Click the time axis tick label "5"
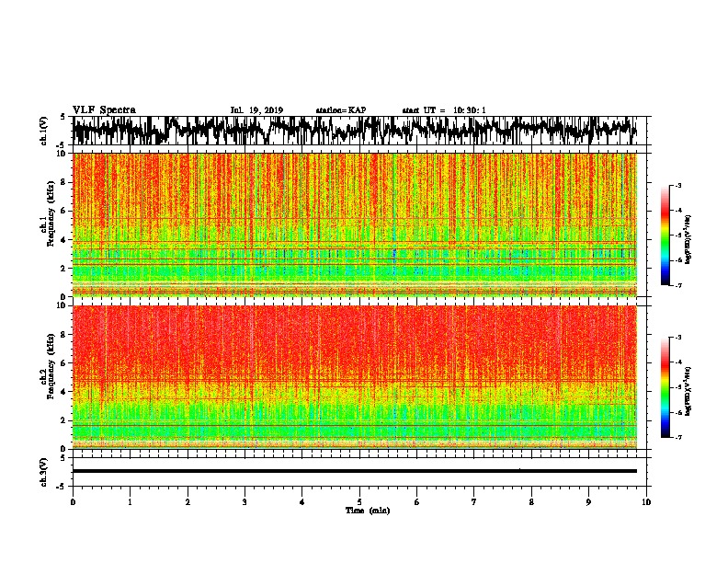 click(359, 502)
